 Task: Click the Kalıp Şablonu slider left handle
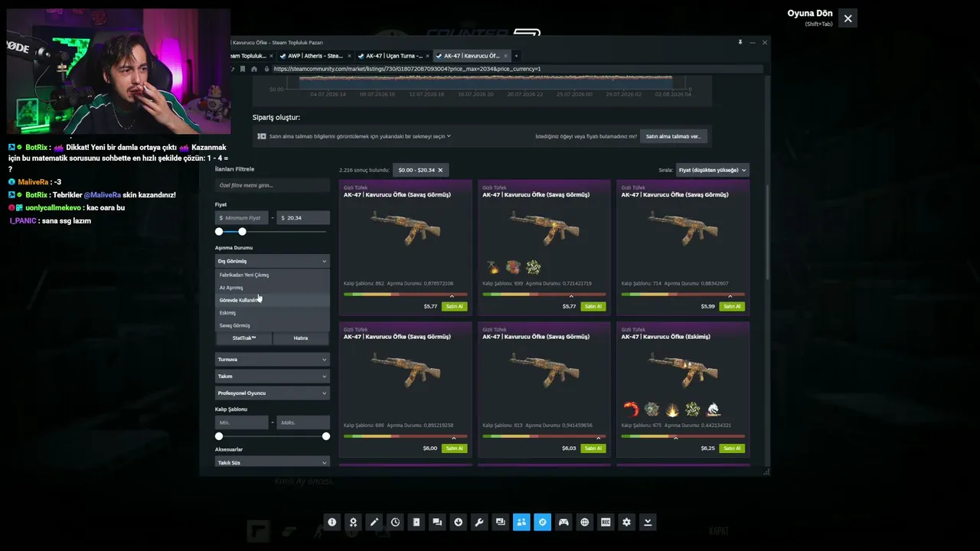pos(219,436)
